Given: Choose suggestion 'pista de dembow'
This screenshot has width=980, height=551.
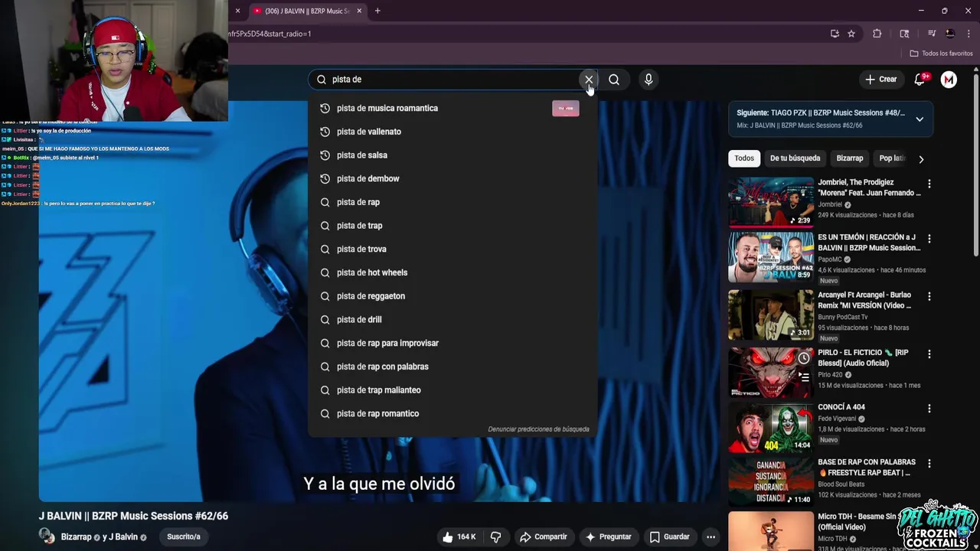Looking at the screenshot, I should coord(452,178).
